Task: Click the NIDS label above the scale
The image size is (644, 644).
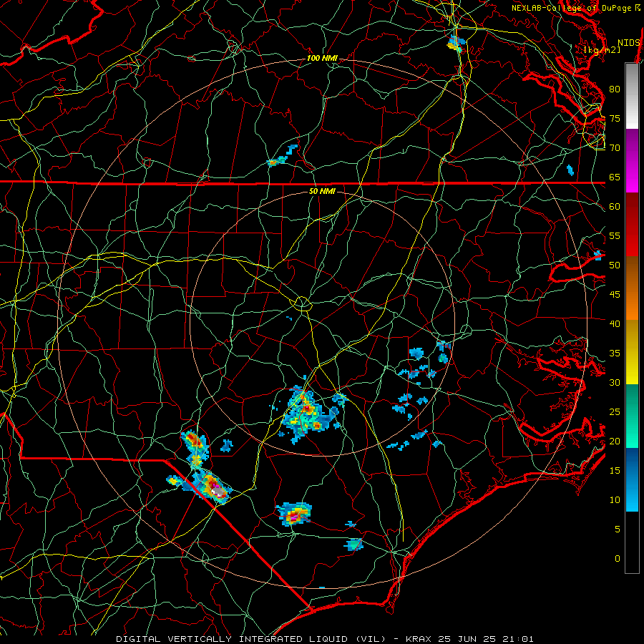Action: pyautogui.click(x=629, y=43)
